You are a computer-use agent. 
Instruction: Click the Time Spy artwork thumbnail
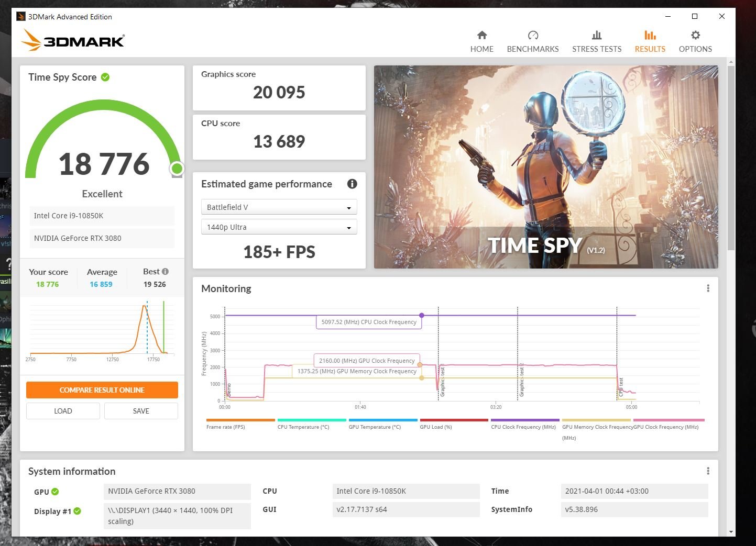[546, 167]
